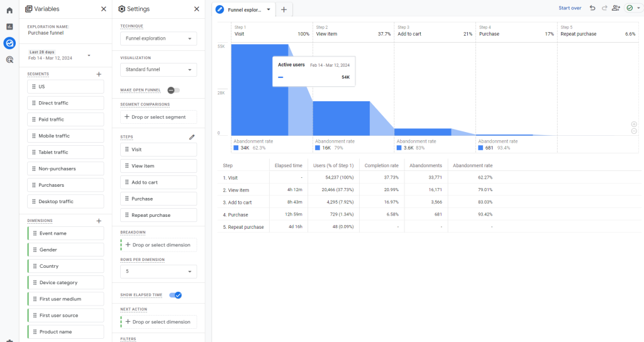Open the share exploration people icon

pyautogui.click(x=616, y=8)
